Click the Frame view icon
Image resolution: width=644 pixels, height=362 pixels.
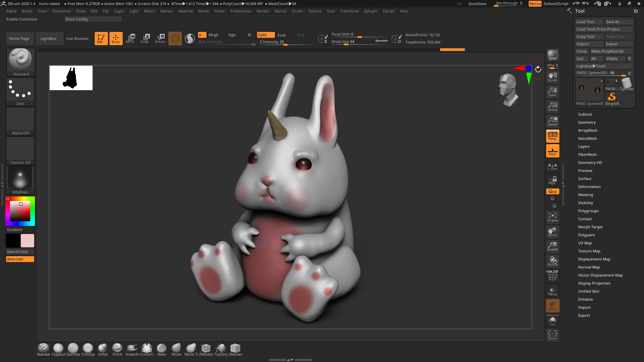[552, 217]
